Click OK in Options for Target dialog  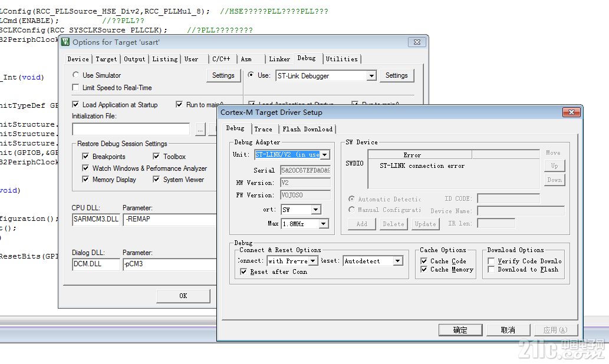(183, 296)
